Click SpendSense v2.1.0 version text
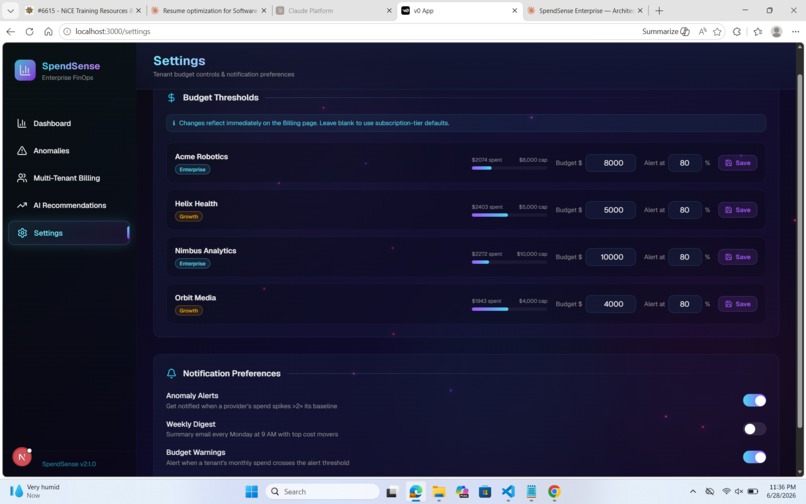This screenshot has height=504, width=806. click(69, 464)
